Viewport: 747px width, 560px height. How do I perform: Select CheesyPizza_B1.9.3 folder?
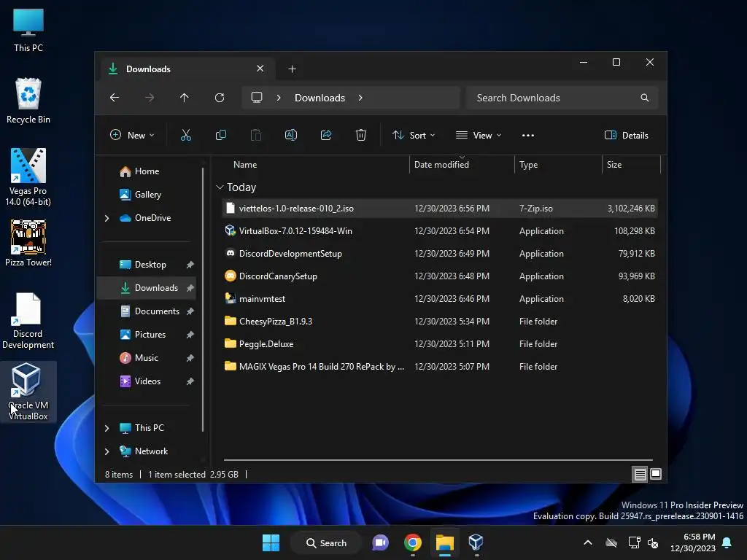[x=439, y=322]
